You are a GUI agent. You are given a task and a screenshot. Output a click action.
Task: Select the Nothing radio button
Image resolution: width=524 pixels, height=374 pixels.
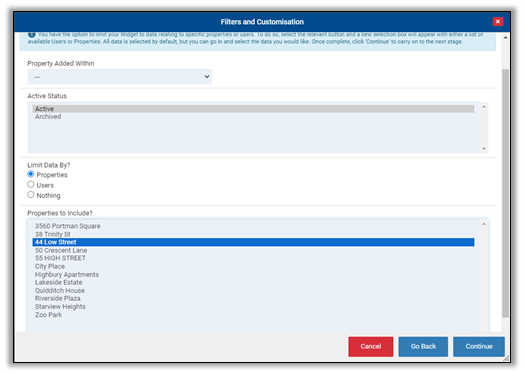[x=31, y=195]
